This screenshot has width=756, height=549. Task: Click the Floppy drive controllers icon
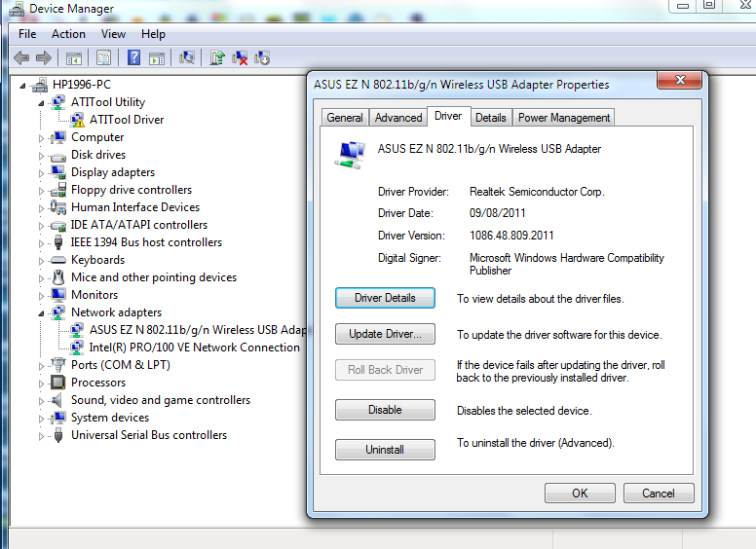(58, 190)
